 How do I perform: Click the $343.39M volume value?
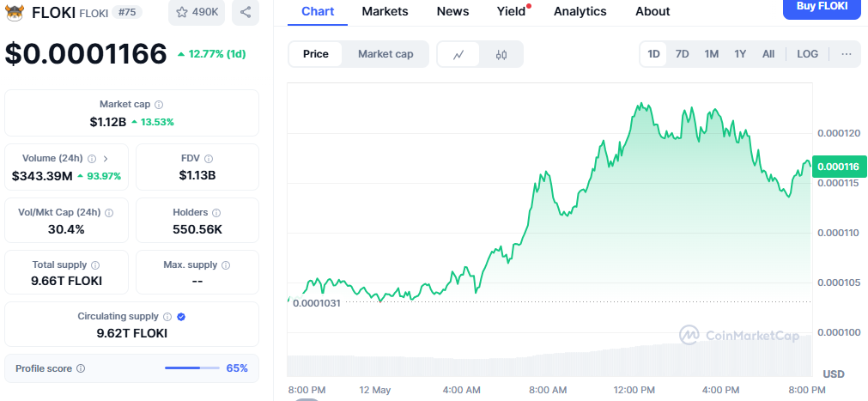click(42, 176)
